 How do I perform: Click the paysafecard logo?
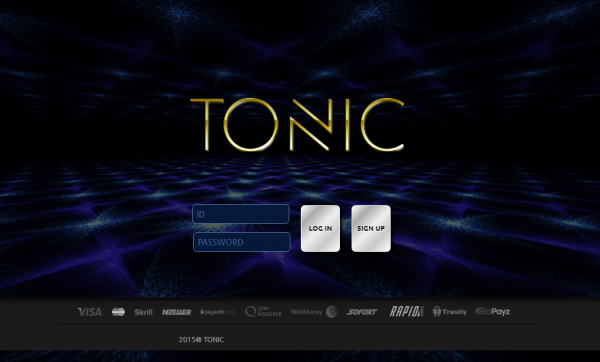217,312
